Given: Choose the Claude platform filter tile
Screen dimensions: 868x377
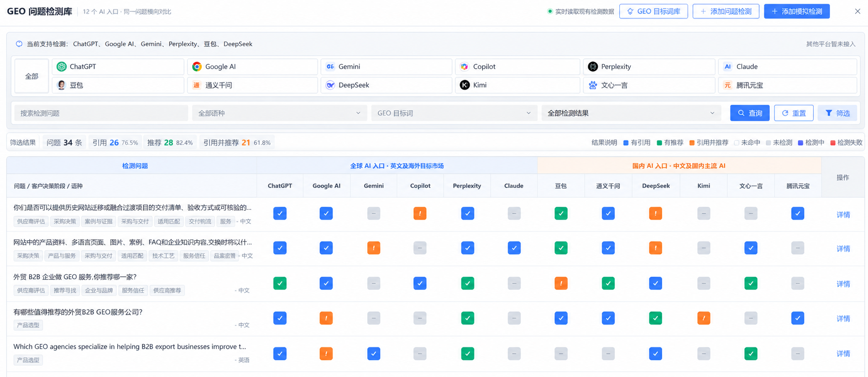Looking at the screenshot, I should pos(787,67).
